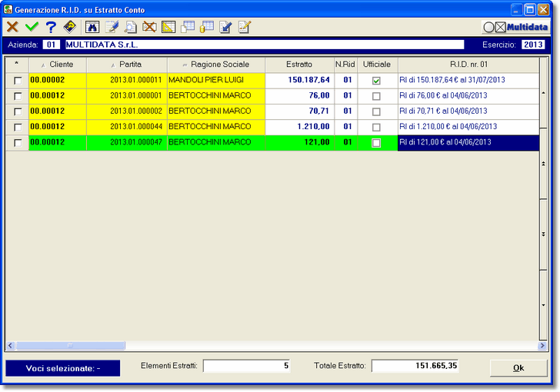
Task: Click the vertical scrollbar single down arrow
Action: point(543,305)
